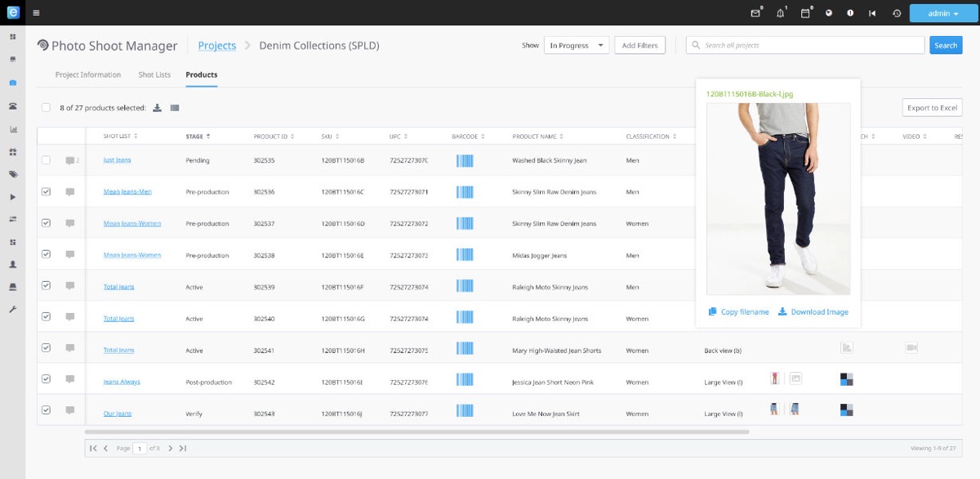Export products to Excel
The image size is (980, 479).
pyautogui.click(x=932, y=108)
